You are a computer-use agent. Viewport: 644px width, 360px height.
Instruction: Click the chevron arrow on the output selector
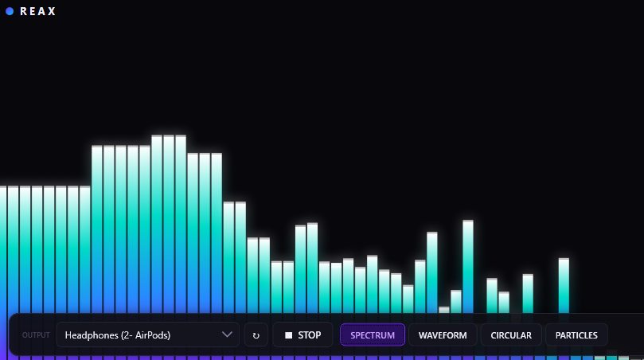[227, 335]
